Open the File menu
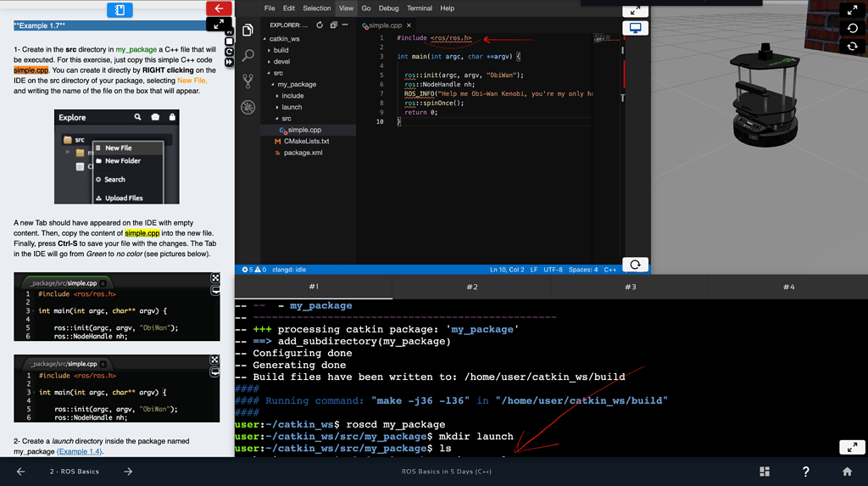 (270, 8)
